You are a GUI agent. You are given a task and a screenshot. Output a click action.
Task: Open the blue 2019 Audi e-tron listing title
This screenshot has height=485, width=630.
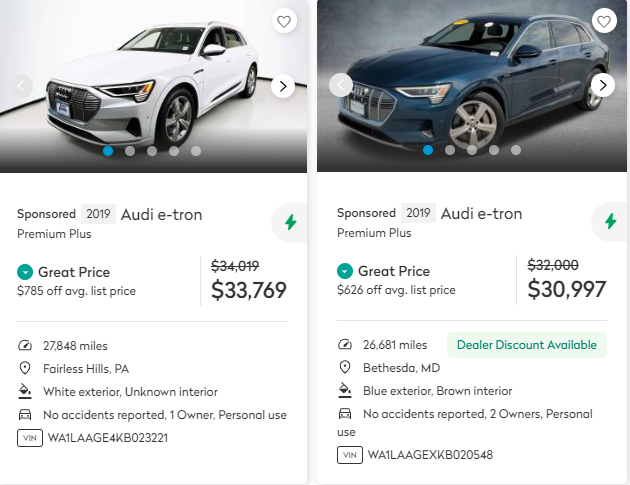click(x=481, y=213)
